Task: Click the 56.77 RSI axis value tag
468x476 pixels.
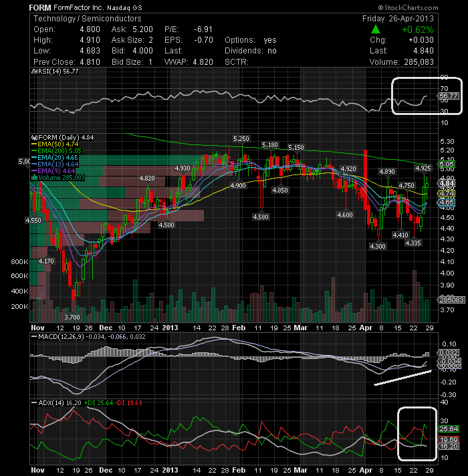Action: [x=449, y=96]
